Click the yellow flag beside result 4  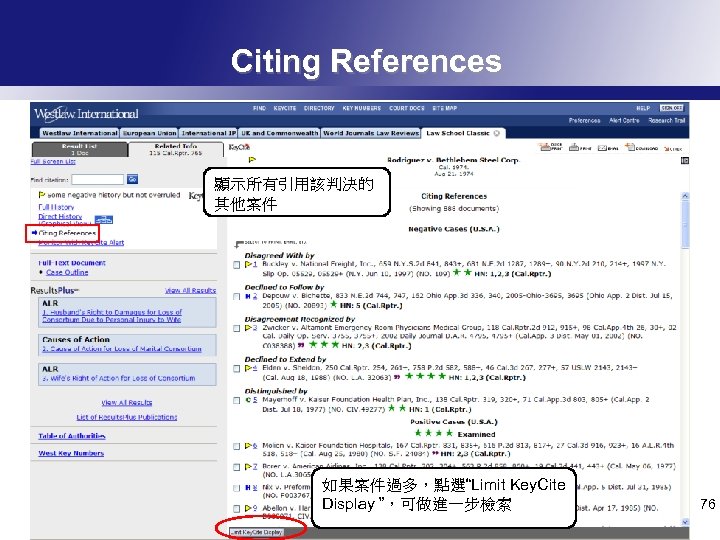[x=248, y=368]
